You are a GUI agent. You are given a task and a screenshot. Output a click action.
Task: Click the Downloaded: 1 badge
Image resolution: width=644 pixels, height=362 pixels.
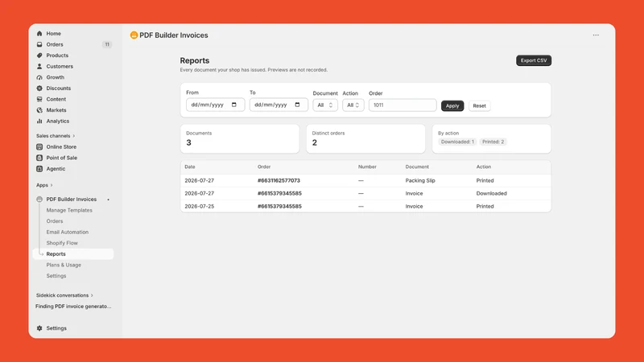click(x=457, y=142)
